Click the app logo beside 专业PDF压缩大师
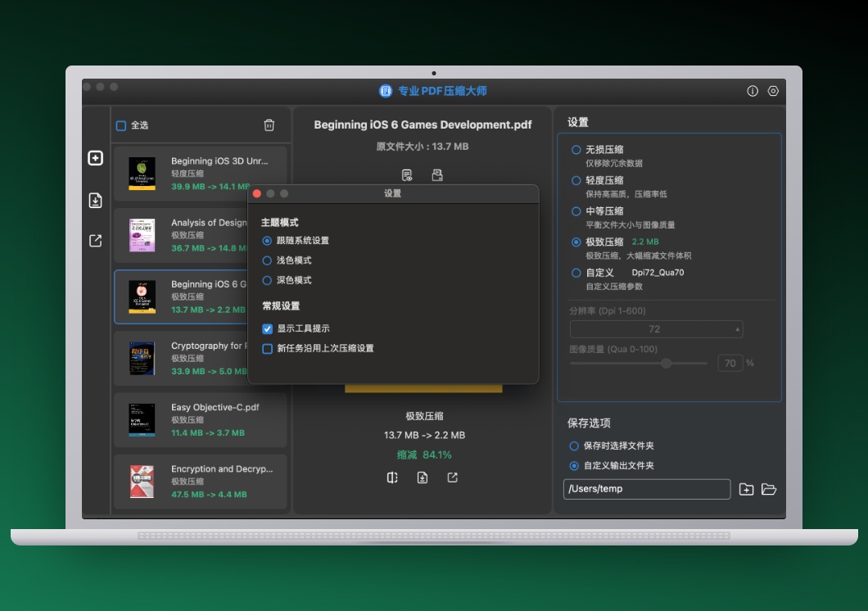 coord(386,91)
